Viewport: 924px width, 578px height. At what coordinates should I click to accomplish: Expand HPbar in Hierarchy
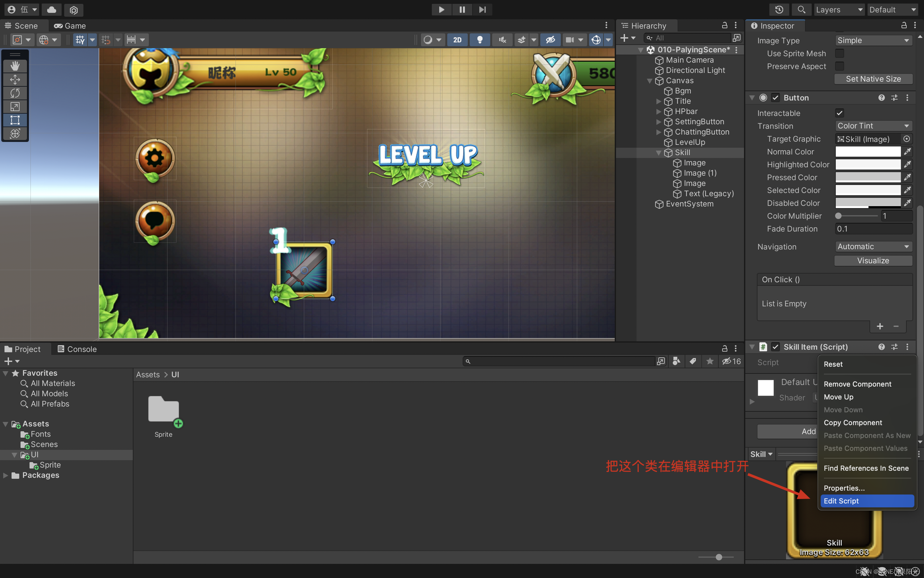[659, 112]
